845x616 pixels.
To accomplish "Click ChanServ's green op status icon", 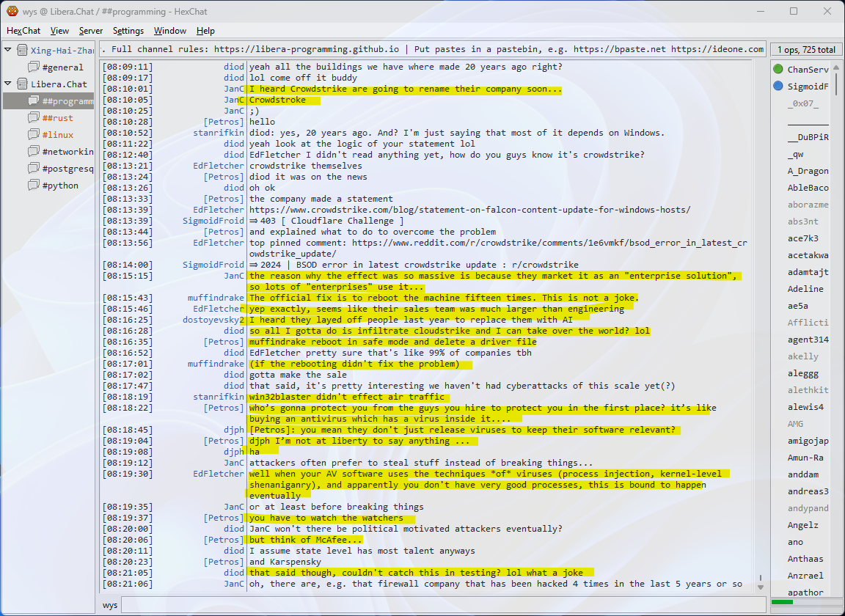I will (x=778, y=70).
